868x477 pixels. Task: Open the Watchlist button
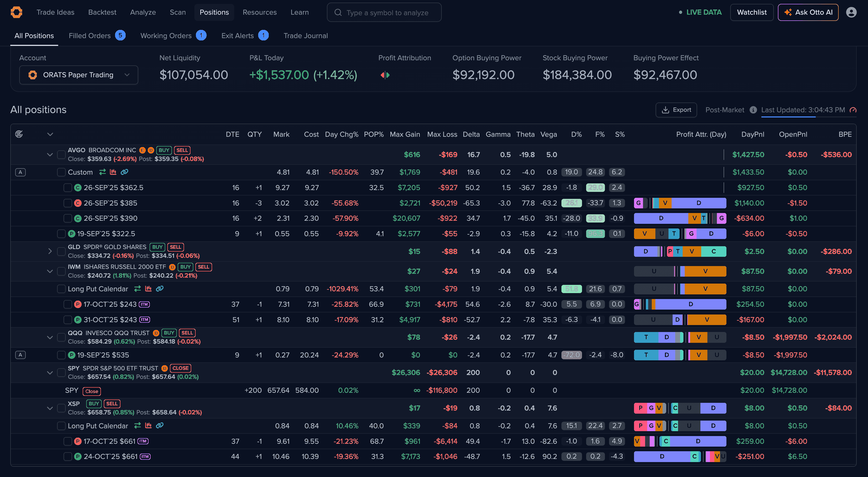click(752, 12)
